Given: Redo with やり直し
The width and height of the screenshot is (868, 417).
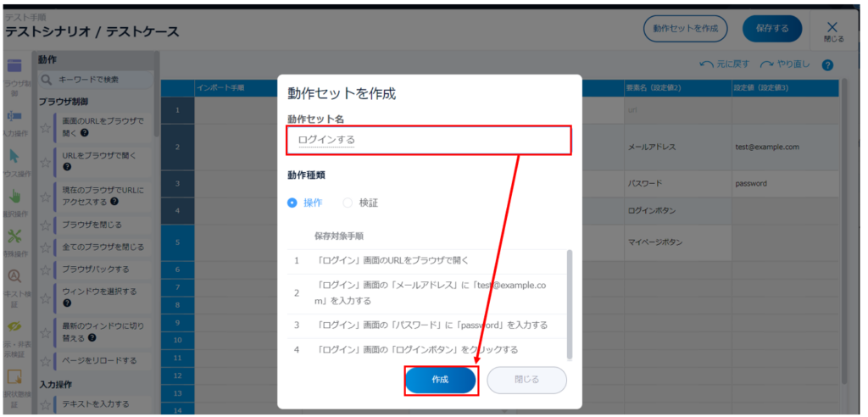Looking at the screenshot, I should click(x=786, y=65).
